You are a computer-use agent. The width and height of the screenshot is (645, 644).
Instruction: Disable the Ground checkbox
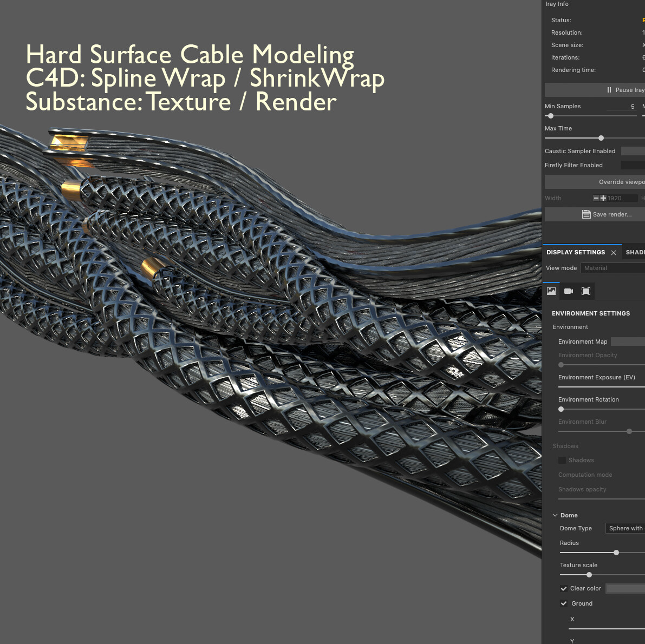click(564, 603)
